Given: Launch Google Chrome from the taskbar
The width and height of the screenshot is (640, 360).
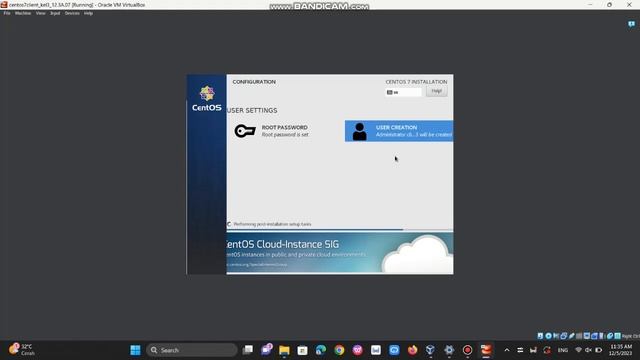Looking at the screenshot, I should pyautogui.click(x=339, y=350).
